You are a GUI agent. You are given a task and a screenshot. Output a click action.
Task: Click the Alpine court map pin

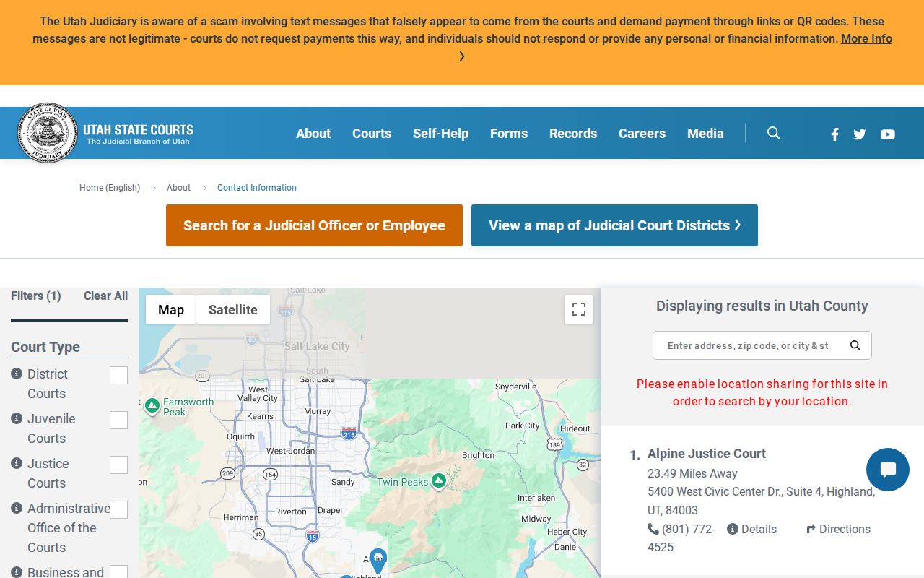point(378,561)
